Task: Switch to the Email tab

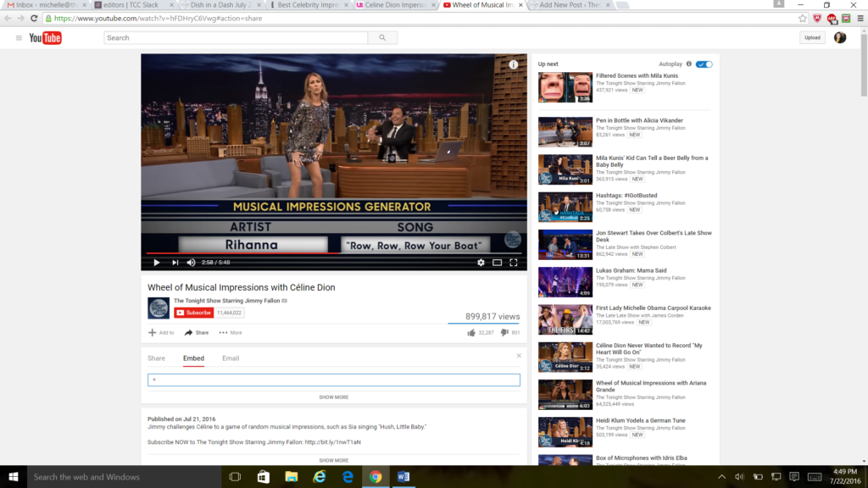Action: 231,358
